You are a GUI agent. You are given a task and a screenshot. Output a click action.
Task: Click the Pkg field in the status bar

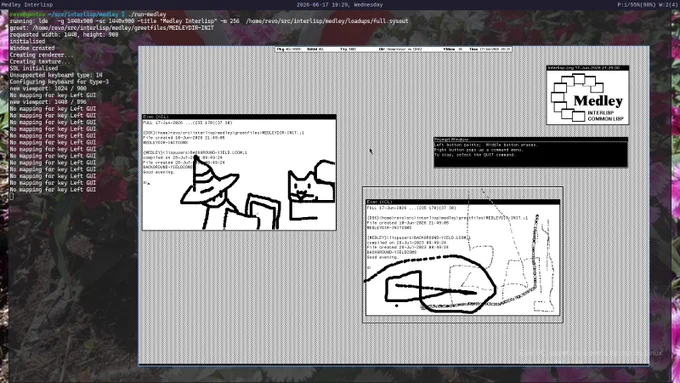click(x=289, y=49)
